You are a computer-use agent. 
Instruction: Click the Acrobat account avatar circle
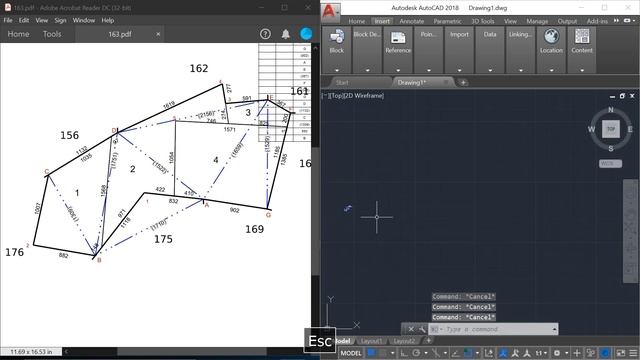[306, 34]
